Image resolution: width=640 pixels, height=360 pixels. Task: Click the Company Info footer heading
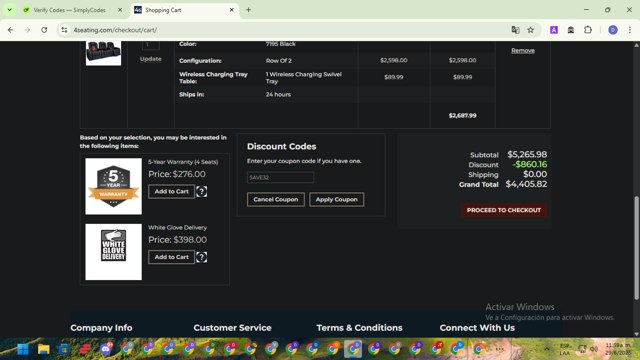click(x=101, y=328)
